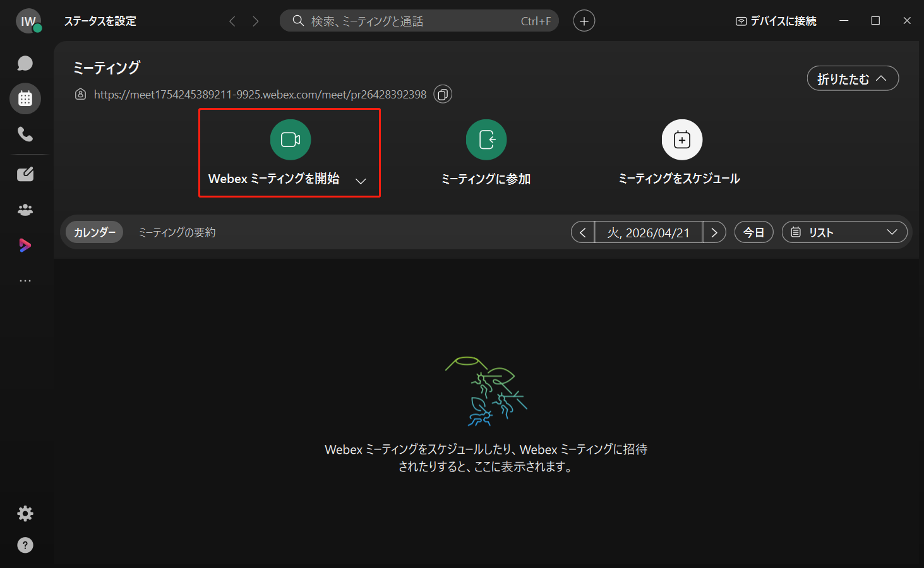Image resolution: width=924 pixels, height=568 pixels.
Task: Open the Help question mark icon
Action: click(25, 545)
